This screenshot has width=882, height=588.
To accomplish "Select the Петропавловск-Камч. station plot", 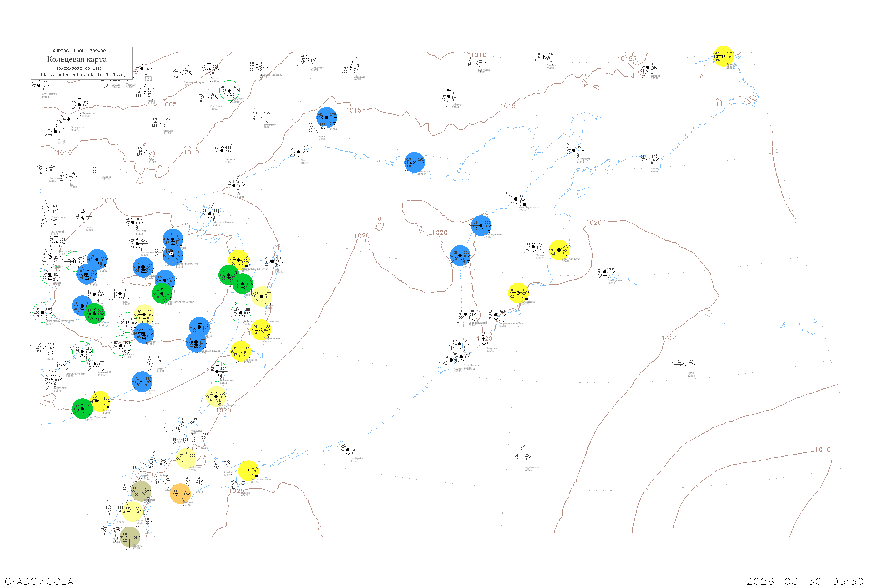I will pyautogui.click(x=495, y=315).
